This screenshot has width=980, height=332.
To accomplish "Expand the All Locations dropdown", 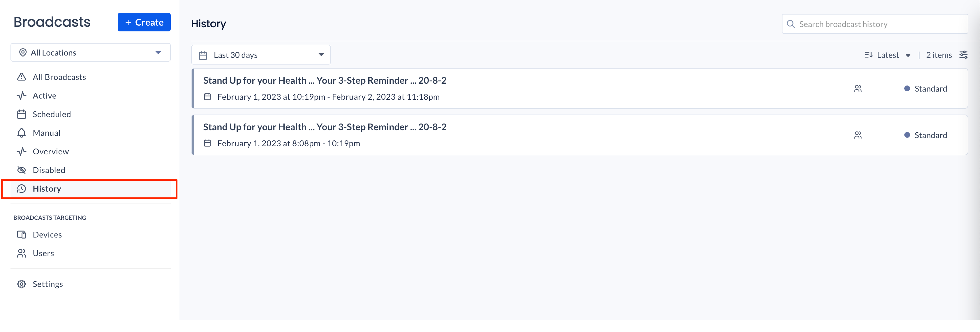I will tap(91, 52).
